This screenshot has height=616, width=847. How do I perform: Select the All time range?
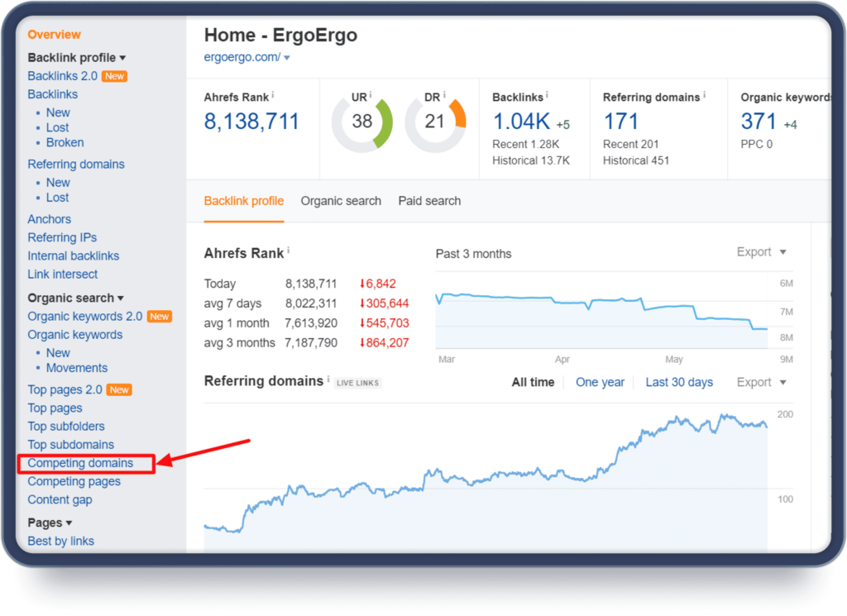click(533, 382)
